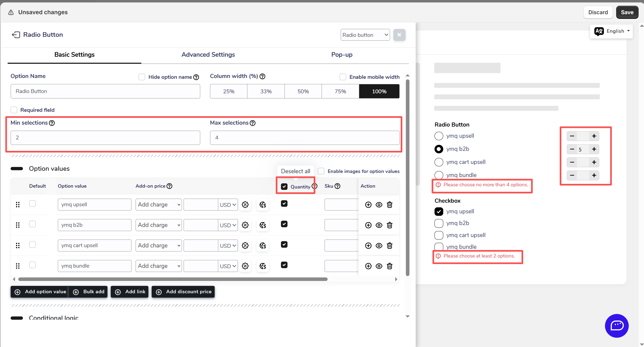644x347 pixels.
Task: Click the drag handle of ymq upsell row
Action: point(18,205)
